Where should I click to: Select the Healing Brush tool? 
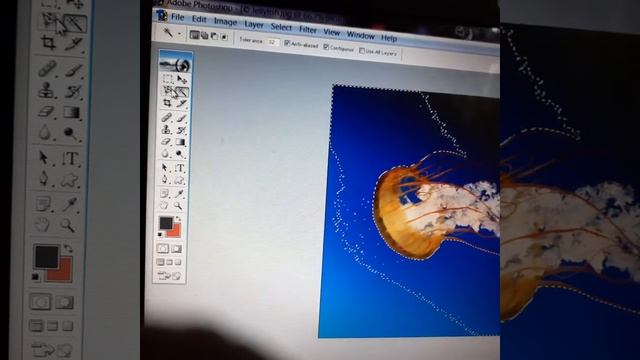tap(167, 117)
